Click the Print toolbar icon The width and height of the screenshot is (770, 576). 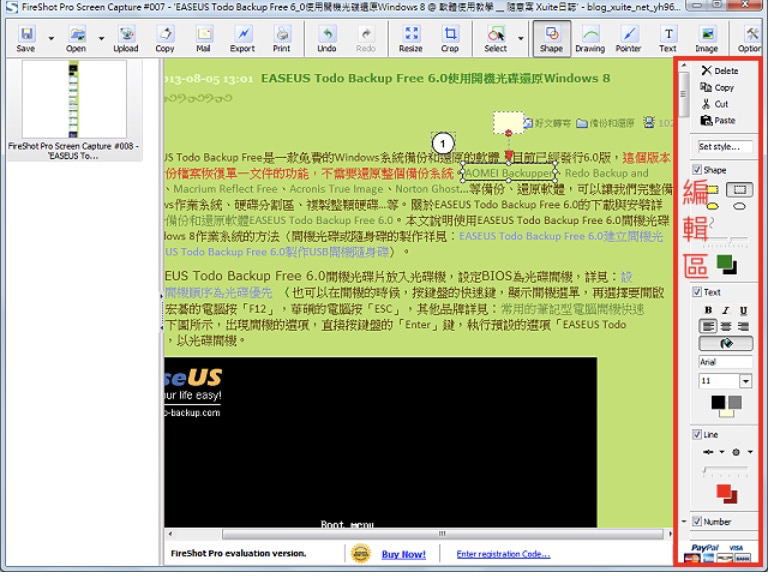(x=281, y=38)
